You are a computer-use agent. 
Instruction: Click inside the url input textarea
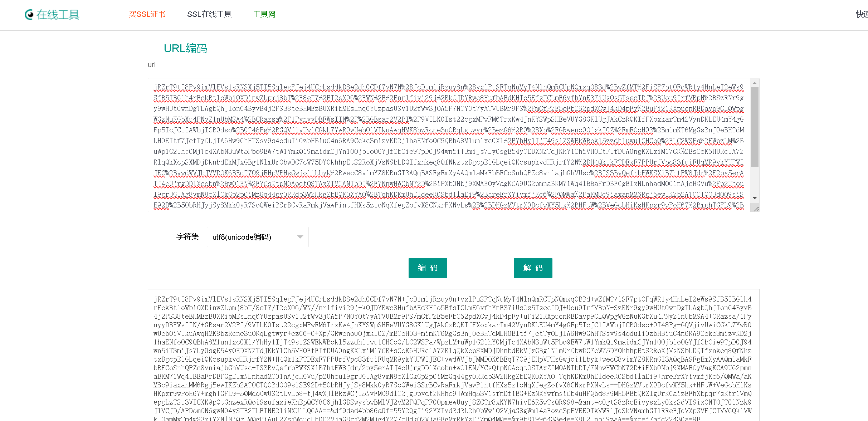449,145
